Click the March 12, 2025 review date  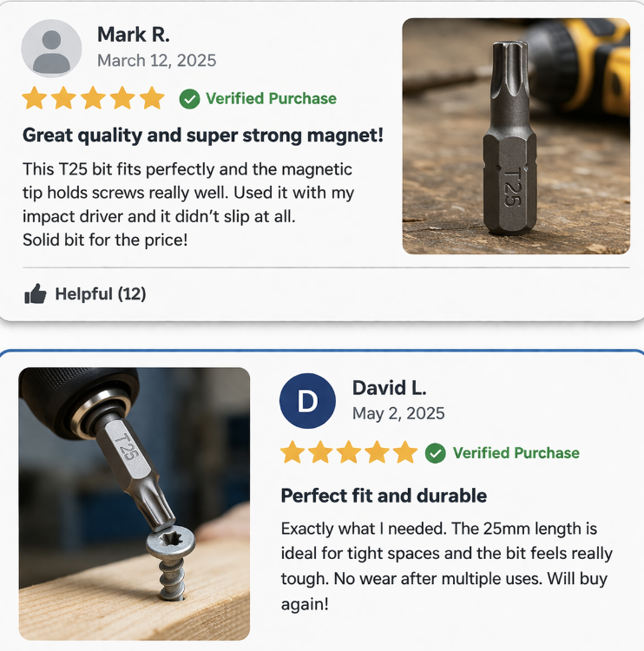tap(156, 61)
